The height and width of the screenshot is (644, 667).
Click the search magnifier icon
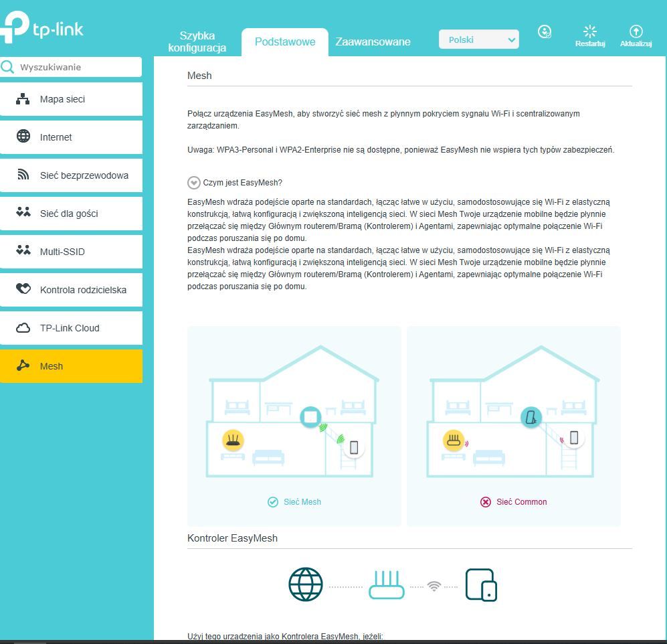tap(7, 67)
